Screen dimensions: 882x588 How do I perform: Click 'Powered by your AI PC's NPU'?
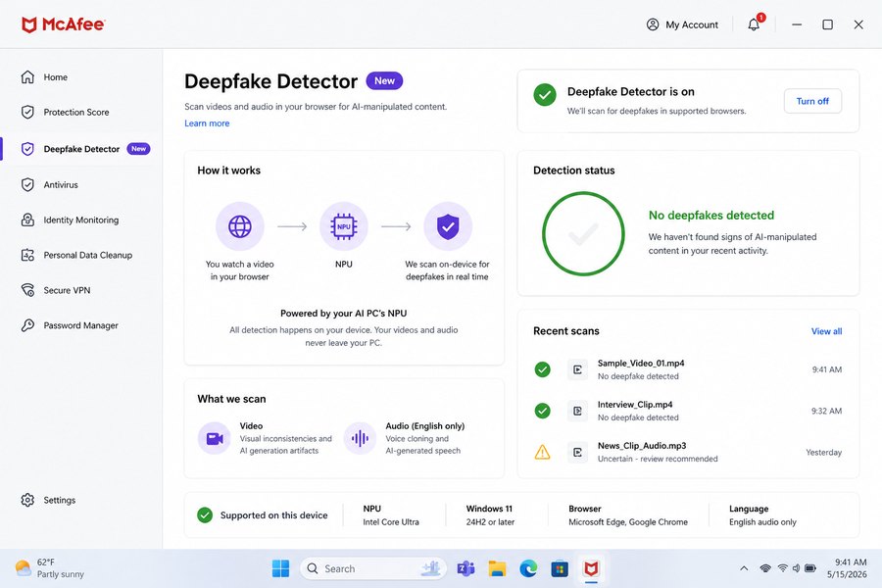click(x=344, y=314)
